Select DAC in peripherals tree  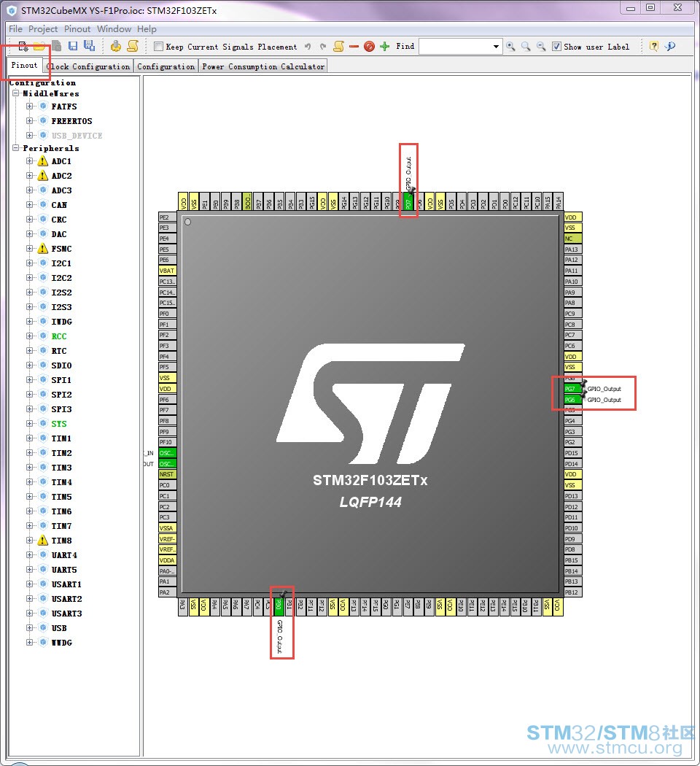(59, 234)
